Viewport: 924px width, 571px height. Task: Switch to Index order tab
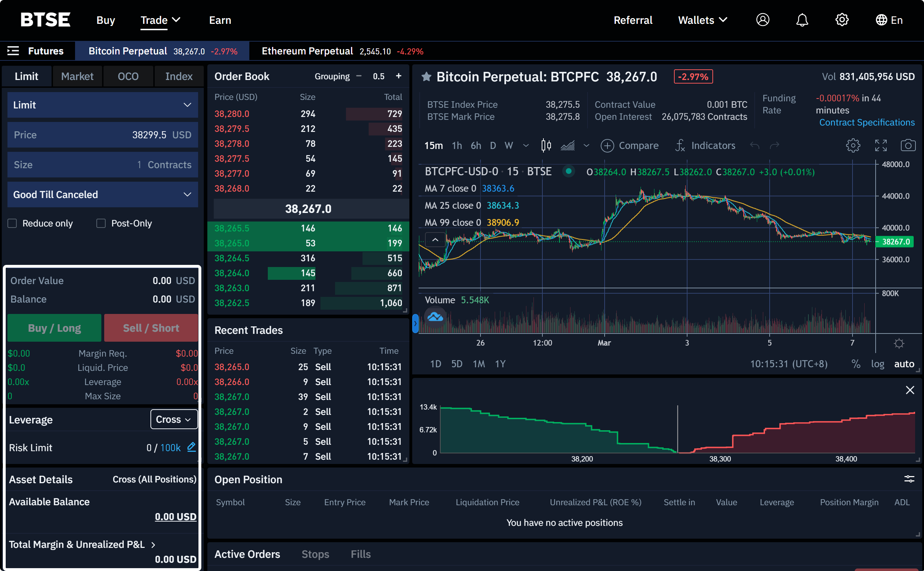[179, 76]
